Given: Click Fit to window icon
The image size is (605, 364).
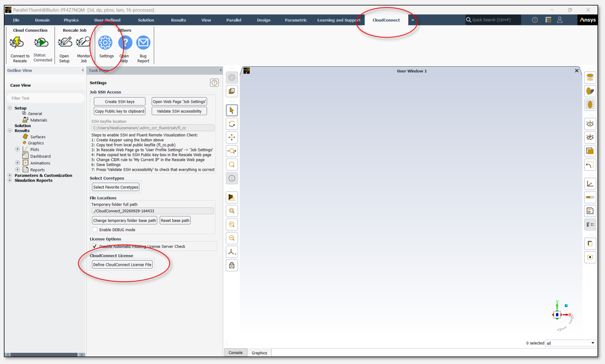Looking at the screenshot, I should (x=232, y=211).
